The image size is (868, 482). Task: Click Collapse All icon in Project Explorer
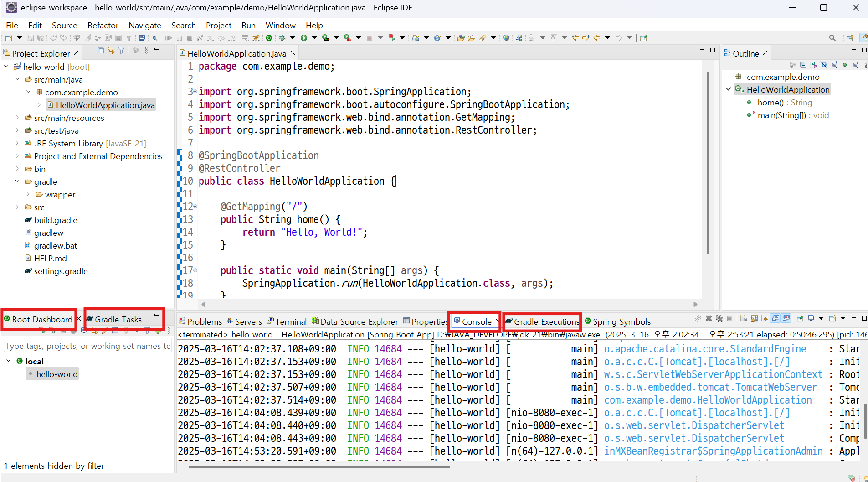(x=101, y=51)
